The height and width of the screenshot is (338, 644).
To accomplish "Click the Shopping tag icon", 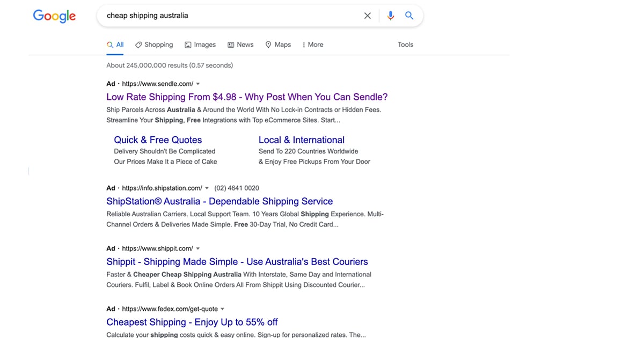I will (x=138, y=45).
